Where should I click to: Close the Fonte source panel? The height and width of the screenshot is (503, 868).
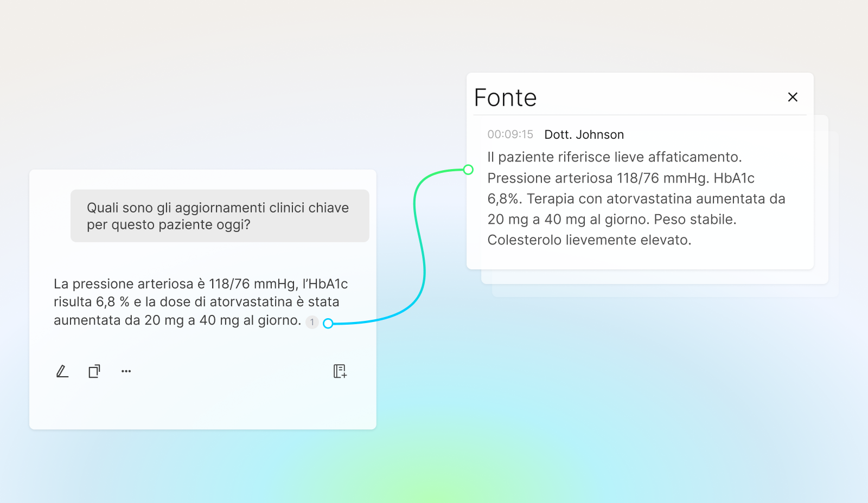pyautogui.click(x=793, y=97)
